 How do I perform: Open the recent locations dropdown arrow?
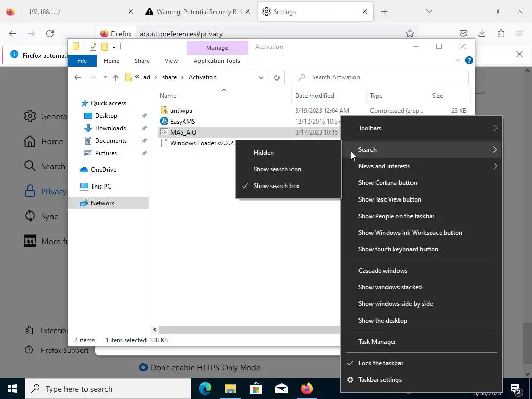(105, 77)
